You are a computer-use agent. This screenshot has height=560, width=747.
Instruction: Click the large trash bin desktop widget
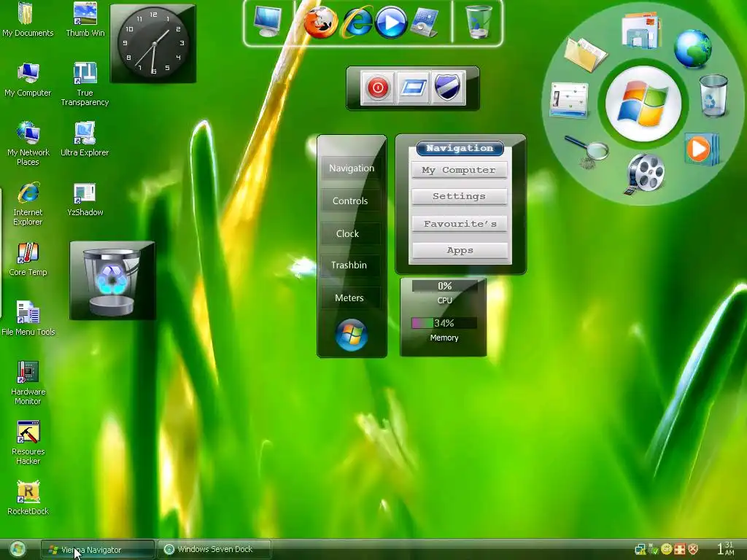tap(112, 281)
